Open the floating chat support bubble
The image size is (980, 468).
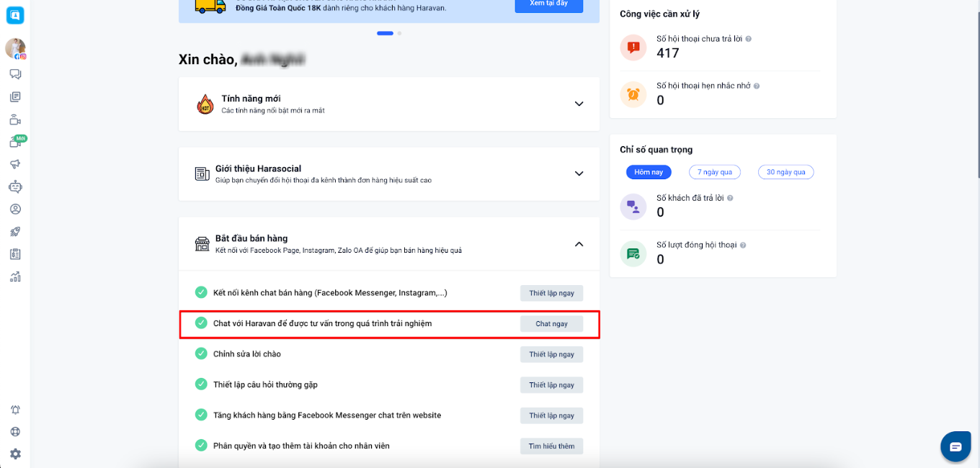point(955,446)
